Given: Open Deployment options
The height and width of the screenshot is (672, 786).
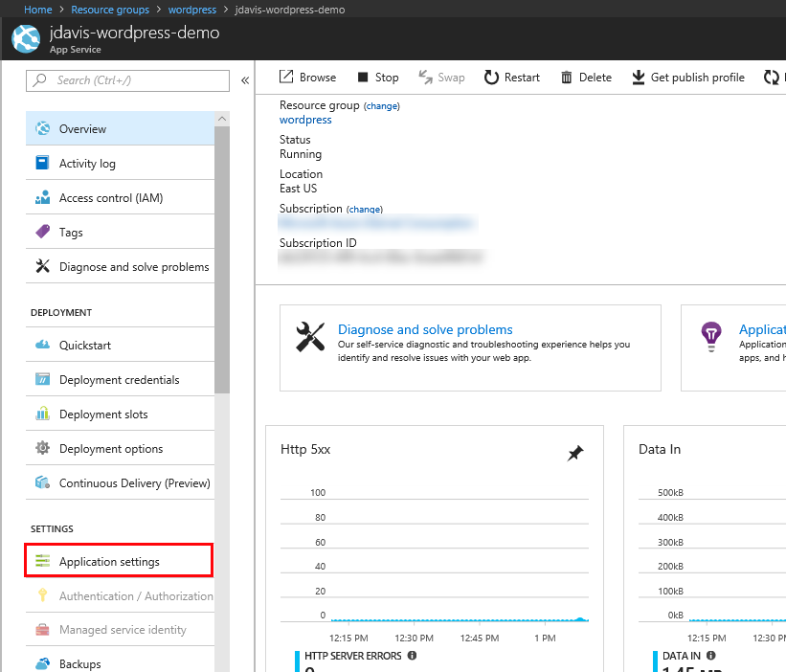Looking at the screenshot, I should [x=121, y=448].
